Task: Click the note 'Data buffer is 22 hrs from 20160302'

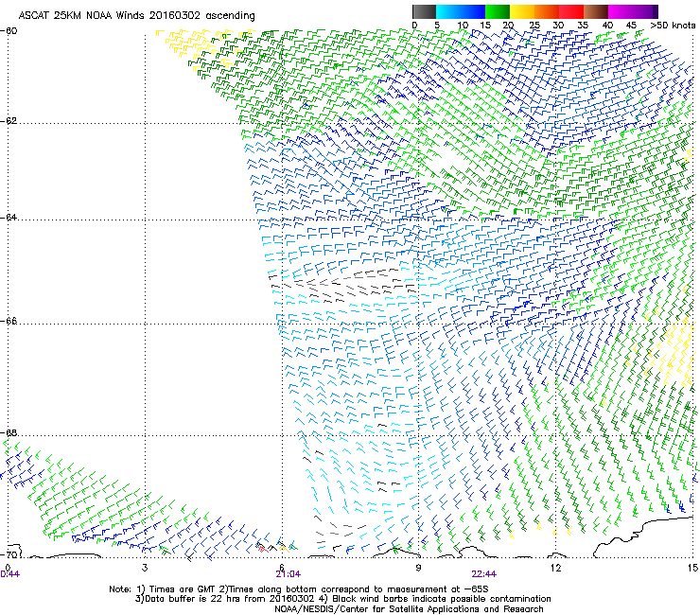Action: point(228,599)
